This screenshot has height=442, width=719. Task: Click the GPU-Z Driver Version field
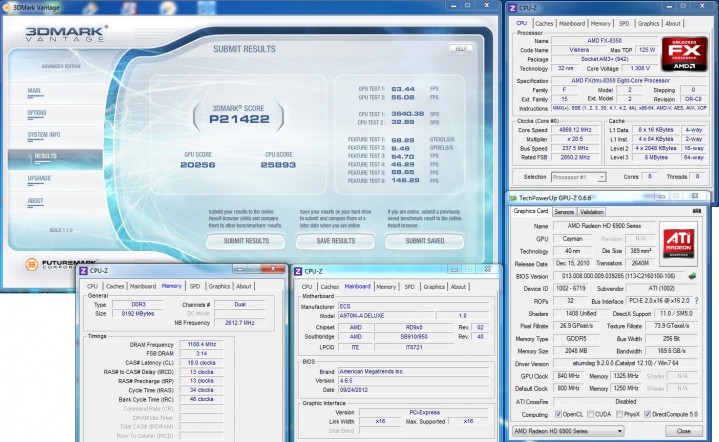[x=625, y=363]
